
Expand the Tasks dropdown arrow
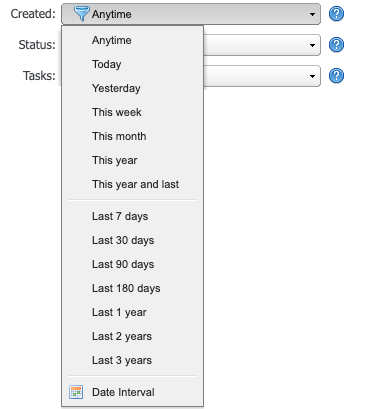point(312,76)
